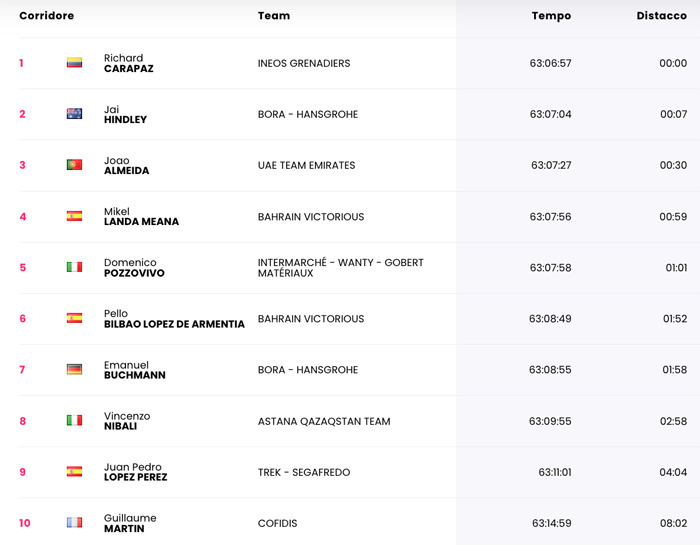The height and width of the screenshot is (545, 700).
Task: Click the Portugal flag beside Almeida
Action: click(x=74, y=165)
